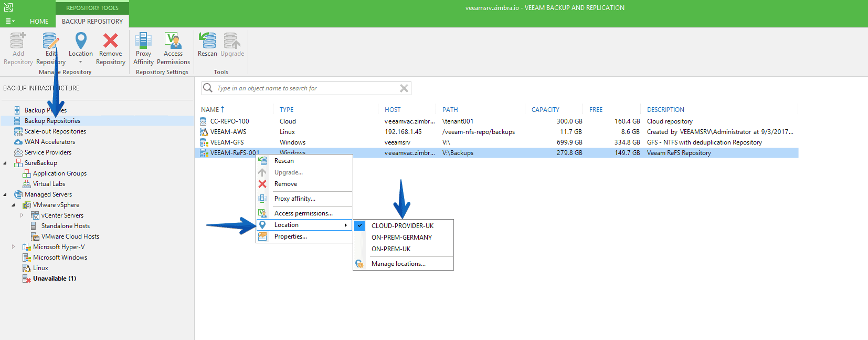The width and height of the screenshot is (868, 340).
Task: Sort by the NAME column header
Action: pyautogui.click(x=210, y=110)
